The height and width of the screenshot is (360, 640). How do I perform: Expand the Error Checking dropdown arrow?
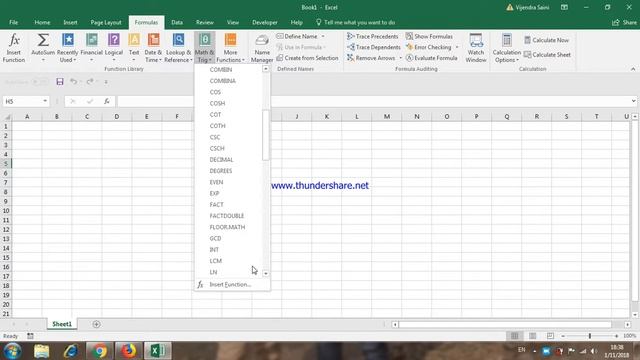[457, 47]
